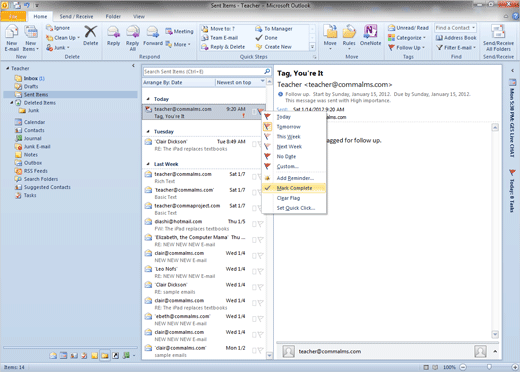Choose Clear Flag in flag menu
Screen dimensions: 520x372
(294, 198)
